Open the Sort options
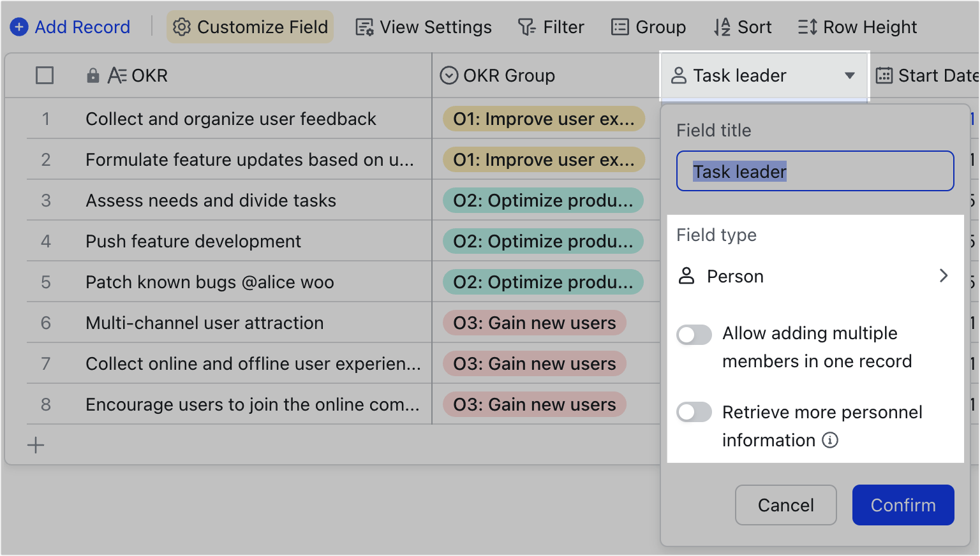The height and width of the screenshot is (556, 980). (x=743, y=27)
